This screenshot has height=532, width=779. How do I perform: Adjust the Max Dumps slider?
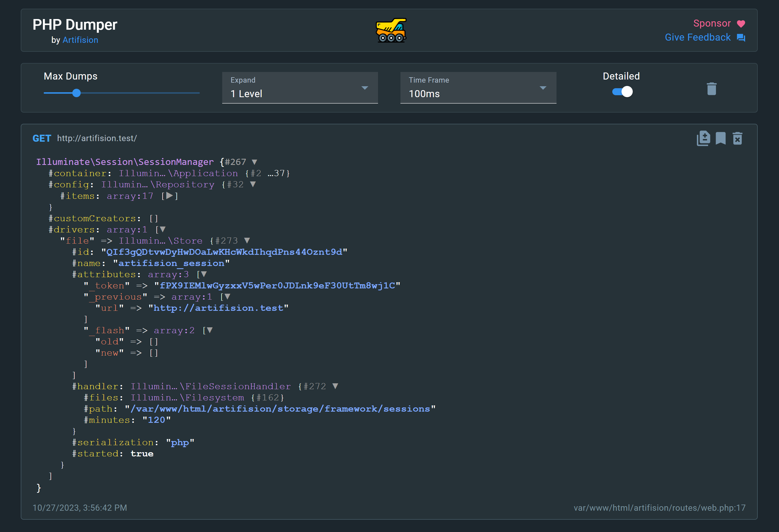click(76, 93)
